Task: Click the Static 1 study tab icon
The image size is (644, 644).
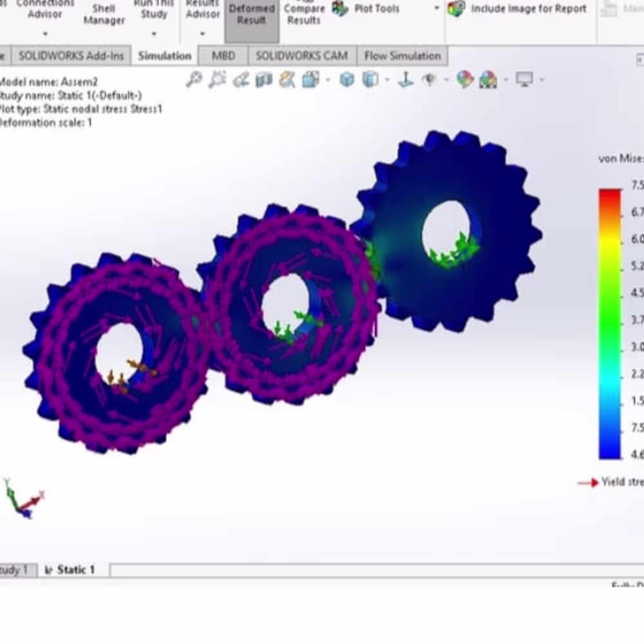Action: pyautogui.click(x=49, y=570)
